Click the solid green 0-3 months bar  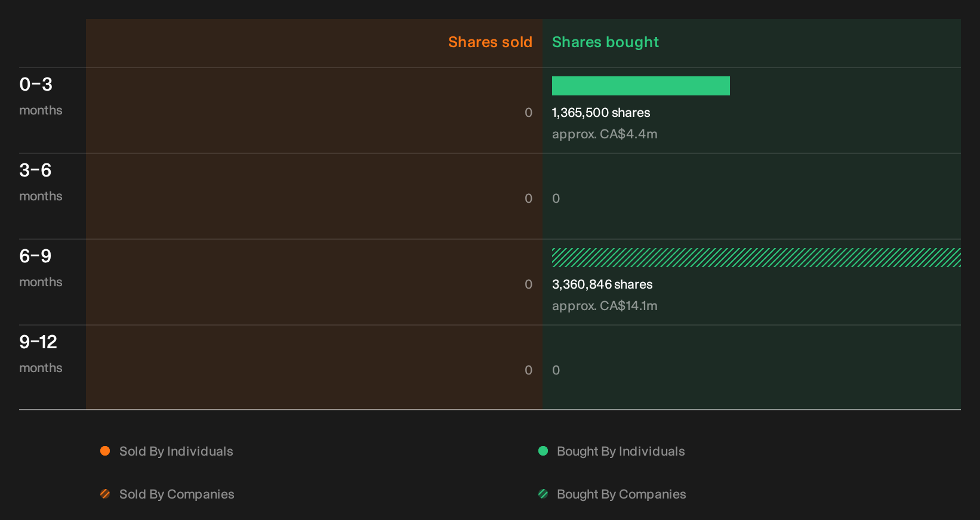(x=641, y=86)
